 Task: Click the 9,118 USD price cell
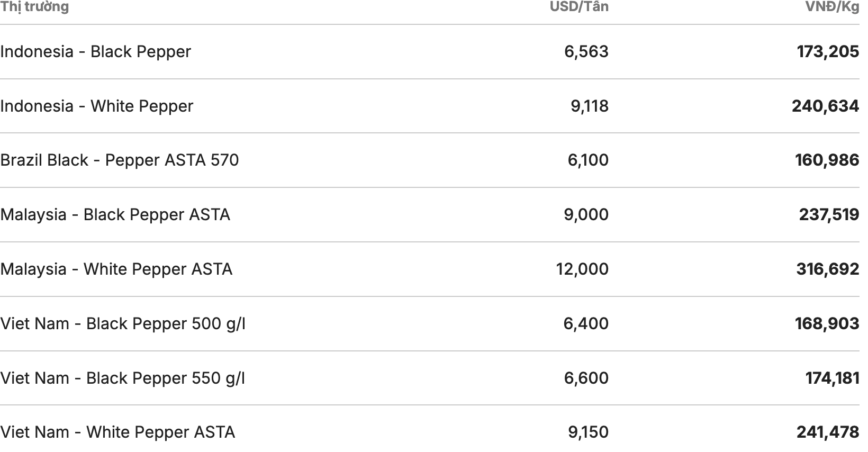[x=590, y=106]
